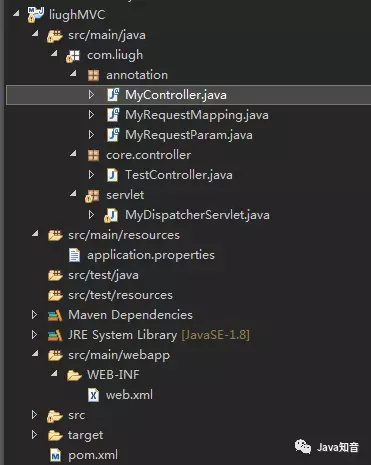Click the MyRequestMapping.java annotation file icon
This screenshot has width=371, height=465.
pyautogui.click(x=113, y=115)
